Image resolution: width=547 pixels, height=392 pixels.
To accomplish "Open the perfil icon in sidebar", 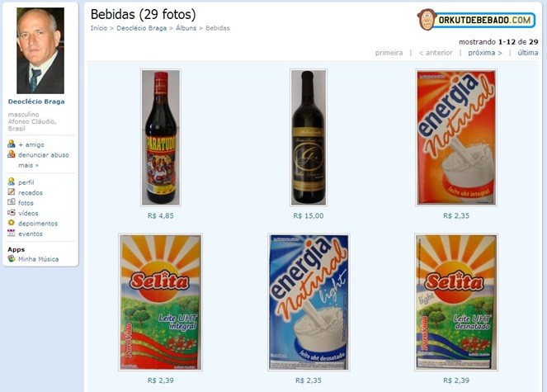I will click(x=12, y=182).
